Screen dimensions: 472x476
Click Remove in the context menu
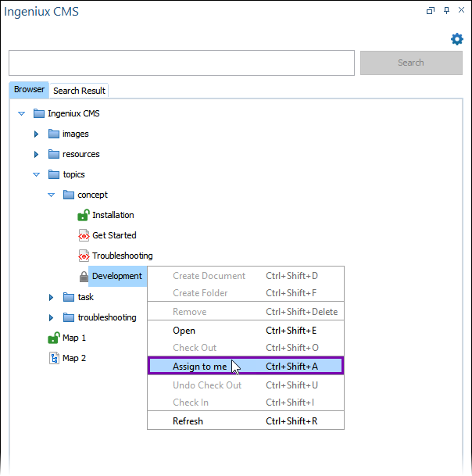[245, 312]
